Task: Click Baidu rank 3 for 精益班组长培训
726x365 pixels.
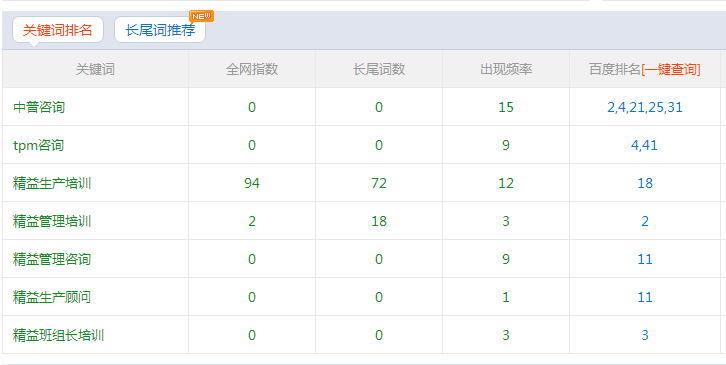Action: [x=645, y=335]
